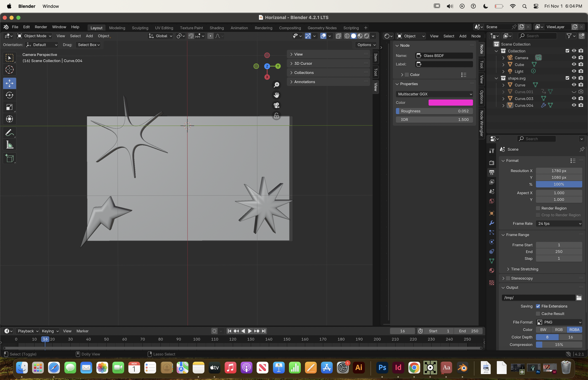Select the Rotate tool in toolbar
This screenshot has width=588, height=380.
9,95
